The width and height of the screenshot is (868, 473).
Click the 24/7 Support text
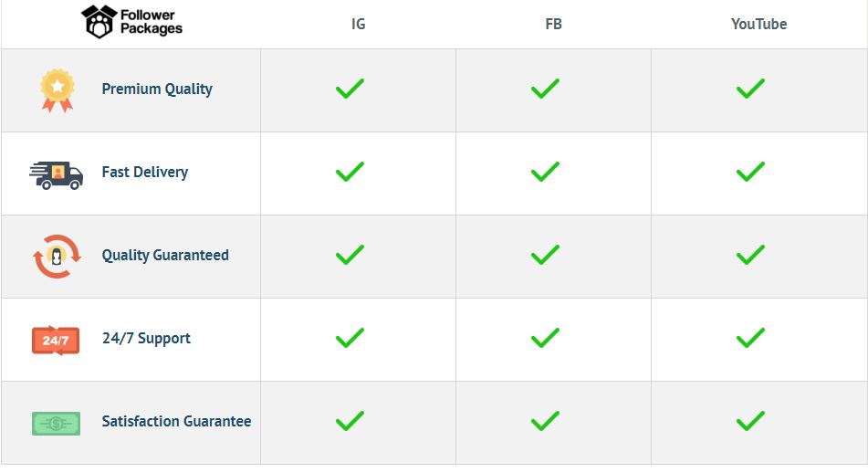pyautogui.click(x=146, y=339)
